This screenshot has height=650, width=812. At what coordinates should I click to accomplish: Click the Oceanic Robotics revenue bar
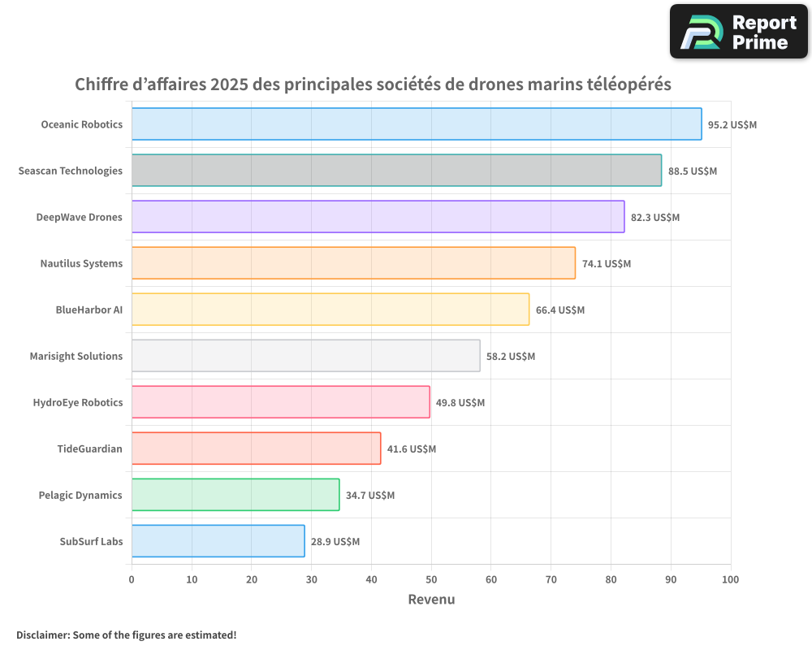pos(416,124)
